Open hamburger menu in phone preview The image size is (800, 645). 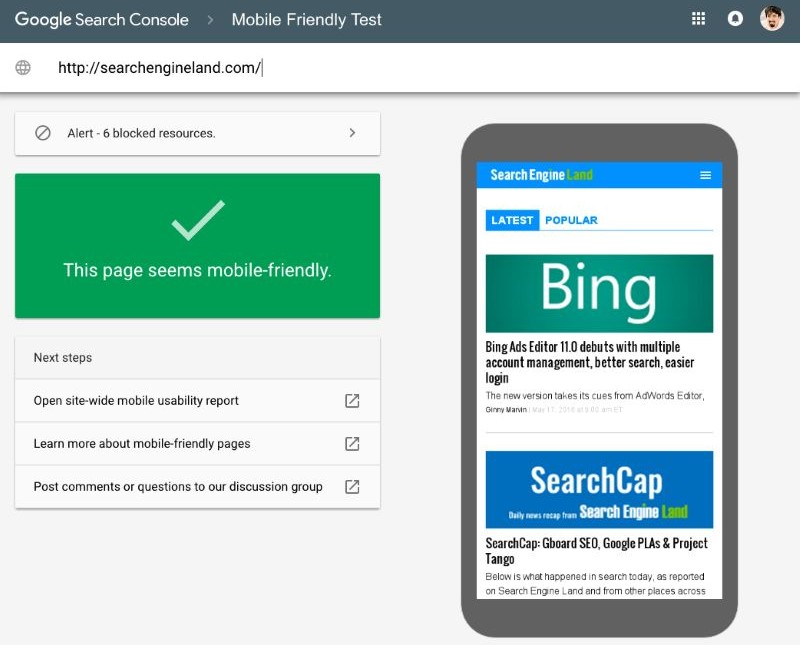pos(706,175)
